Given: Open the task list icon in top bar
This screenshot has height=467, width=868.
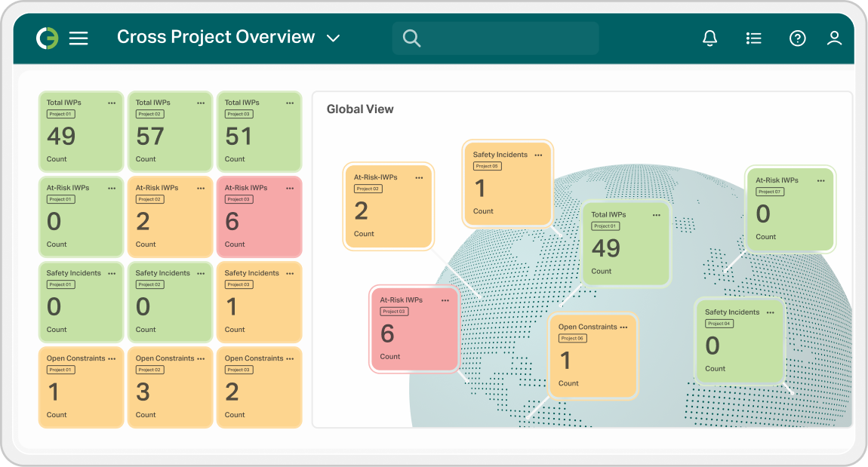Looking at the screenshot, I should click(x=754, y=37).
